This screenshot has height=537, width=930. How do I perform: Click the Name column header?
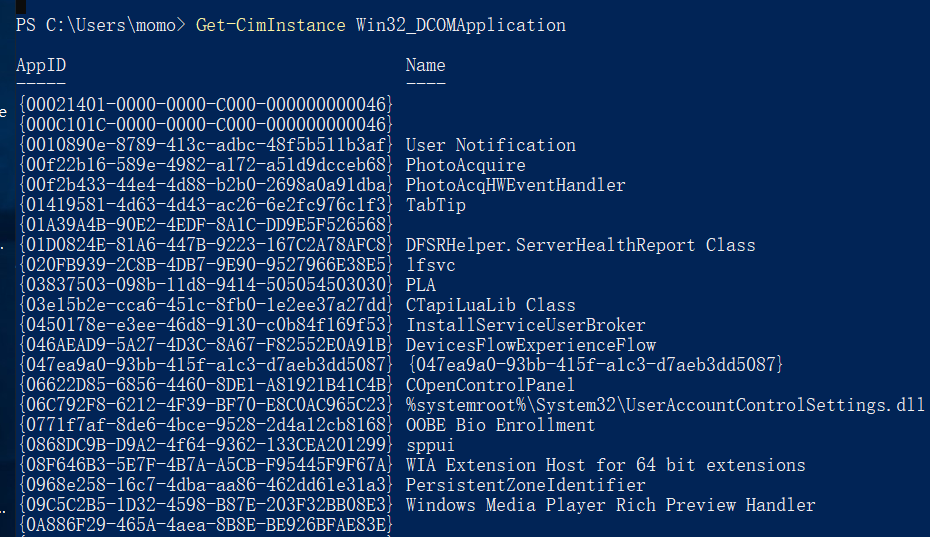425,66
